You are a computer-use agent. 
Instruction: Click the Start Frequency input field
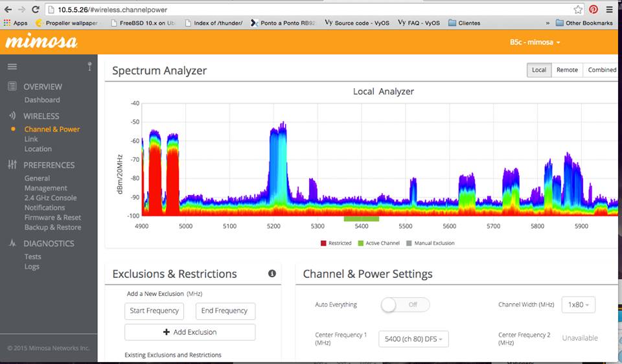click(x=154, y=311)
